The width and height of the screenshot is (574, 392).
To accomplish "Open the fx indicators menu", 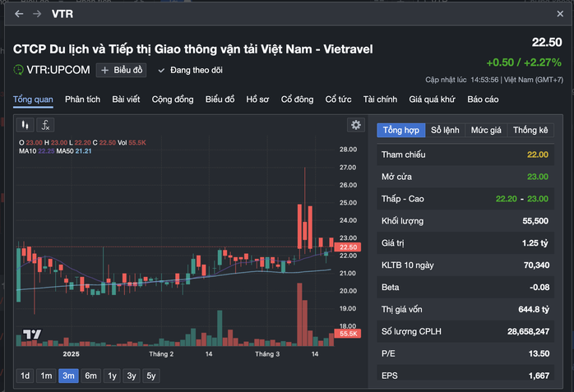I will tap(45, 125).
